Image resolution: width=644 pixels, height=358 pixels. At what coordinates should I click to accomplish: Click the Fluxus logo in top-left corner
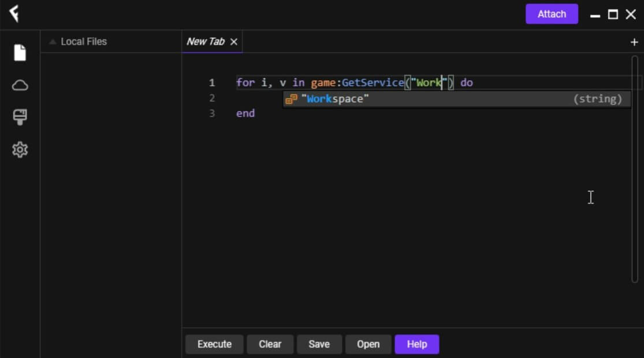(14, 13)
